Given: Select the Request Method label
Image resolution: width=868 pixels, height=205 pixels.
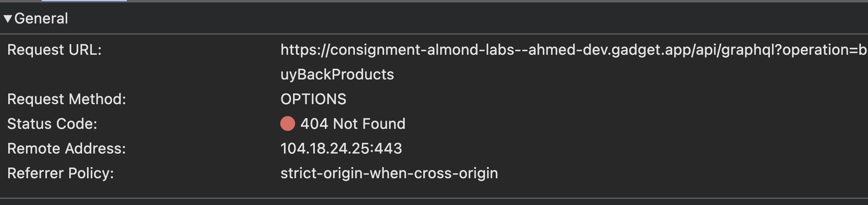Looking at the screenshot, I should (x=67, y=99).
